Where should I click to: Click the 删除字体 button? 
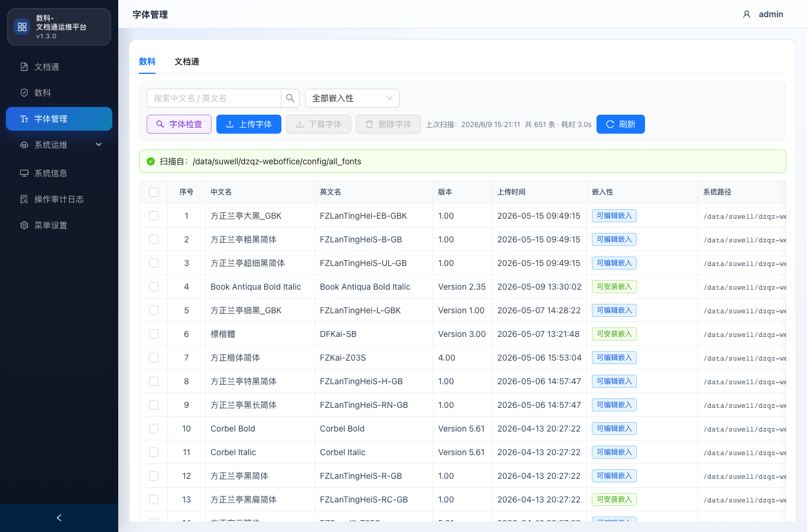388,124
